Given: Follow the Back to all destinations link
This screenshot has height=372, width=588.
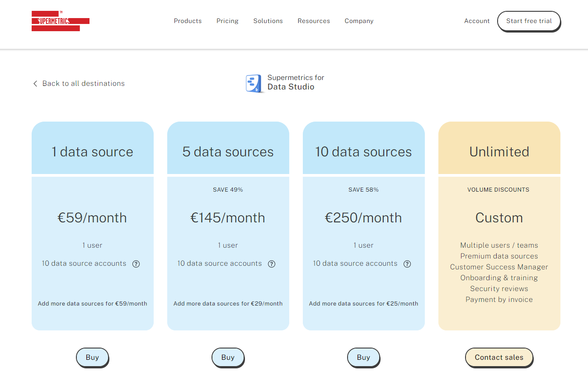Looking at the screenshot, I should pos(83,84).
